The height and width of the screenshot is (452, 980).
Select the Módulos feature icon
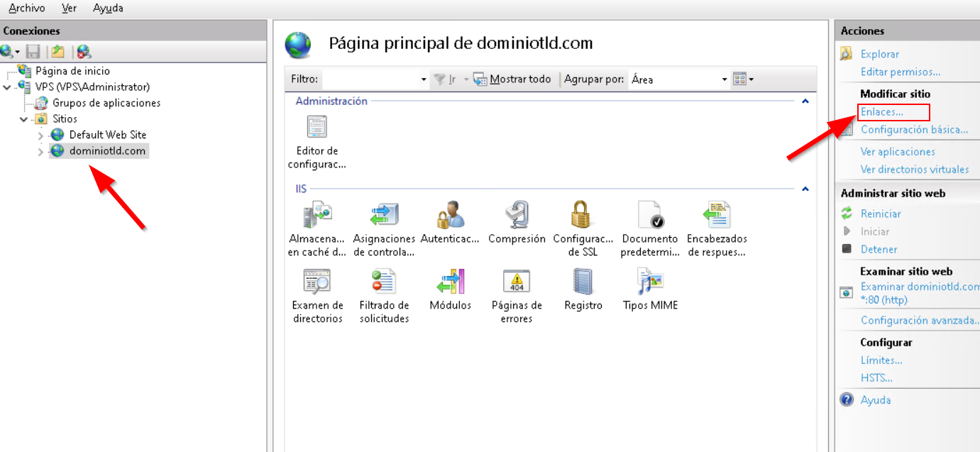[x=450, y=290]
